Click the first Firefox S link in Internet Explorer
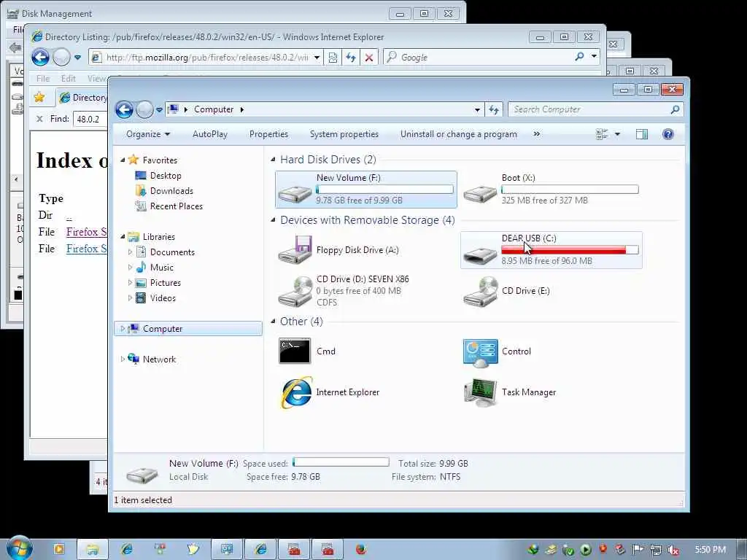Image resolution: width=747 pixels, height=560 pixels. coord(86,232)
